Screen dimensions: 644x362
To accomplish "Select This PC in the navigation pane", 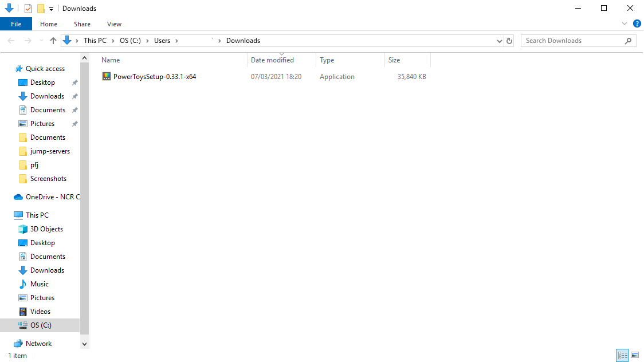I will tap(37, 215).
